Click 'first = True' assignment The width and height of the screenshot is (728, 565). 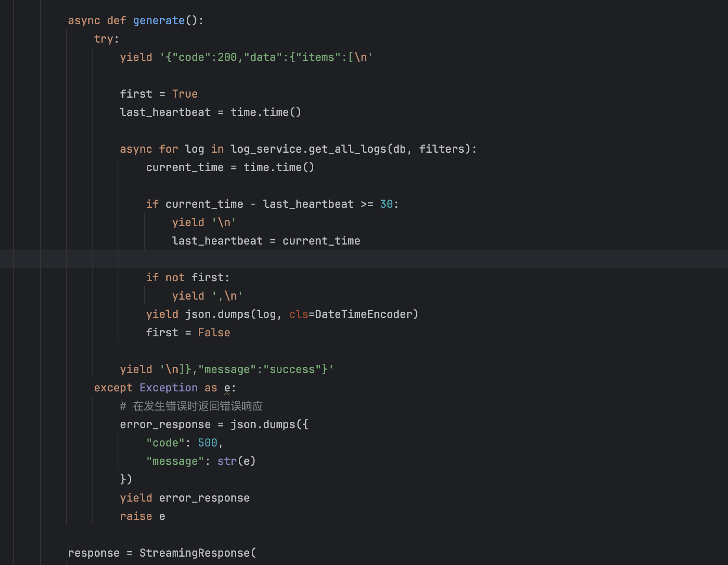tap(158, 94)
